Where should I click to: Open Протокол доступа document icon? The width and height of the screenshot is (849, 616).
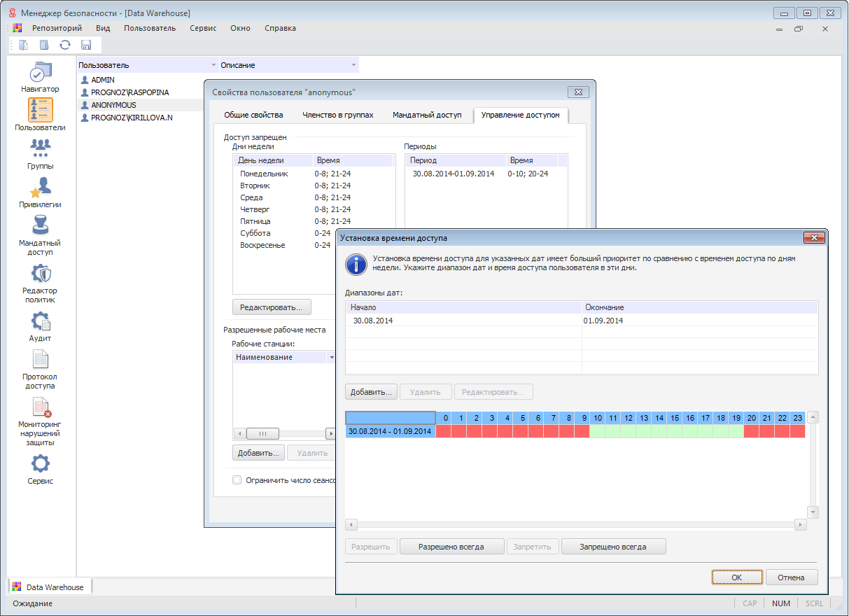pos(40,360)
